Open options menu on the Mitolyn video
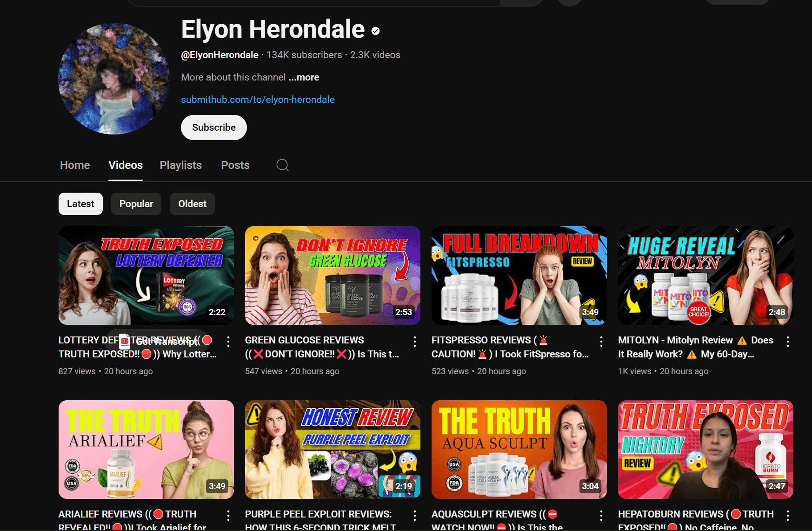Image resolution: width=812 pixels, height=531 pixels. tap(788, 342)
